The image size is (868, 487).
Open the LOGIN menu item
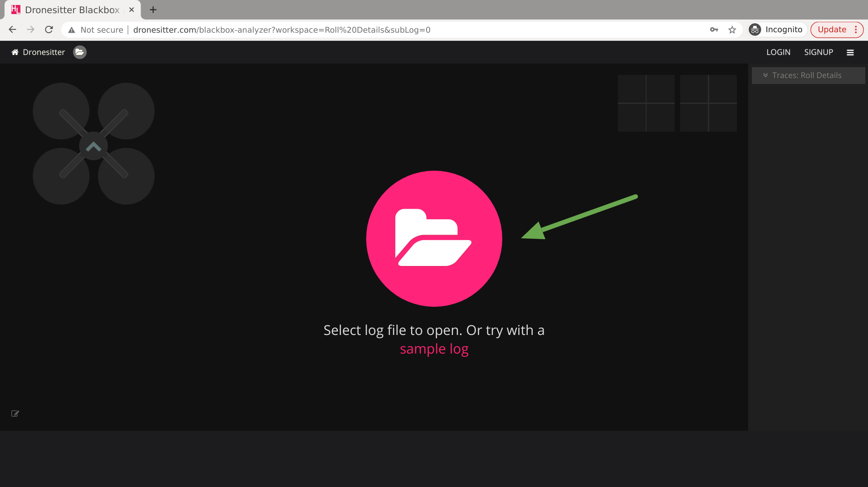click(778, 52)
